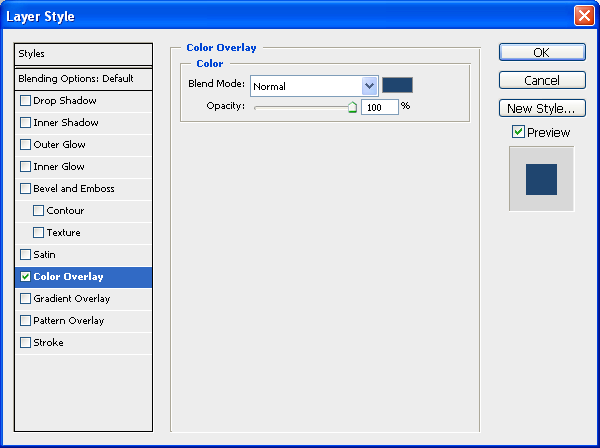Click the Cancel button
The width and height of the screenshot is (600, 448).
point(542,80)
